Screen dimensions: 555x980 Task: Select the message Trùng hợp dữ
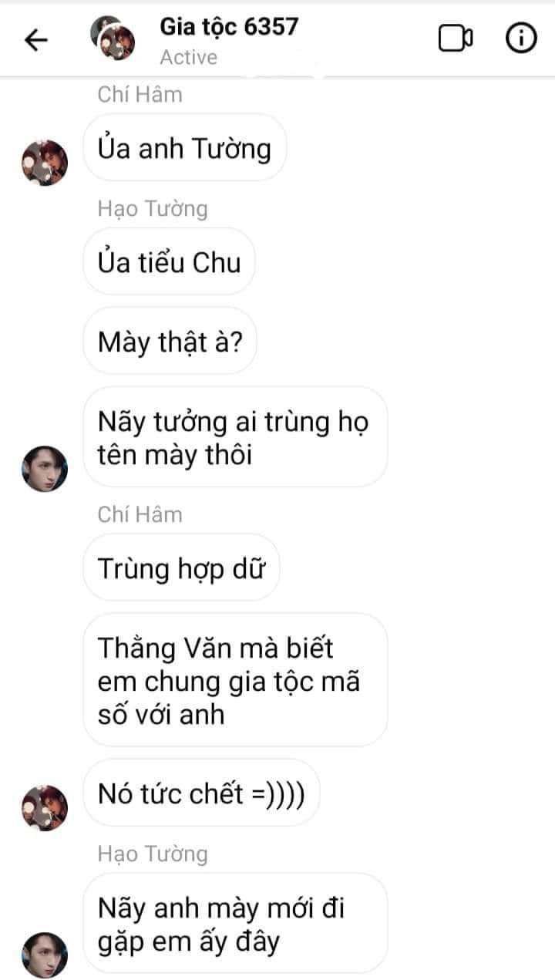pos(181,567)
